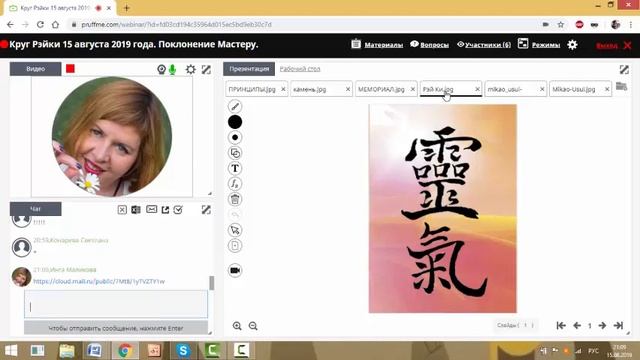Click the chat pop-out arrow icon

point(165,210)
